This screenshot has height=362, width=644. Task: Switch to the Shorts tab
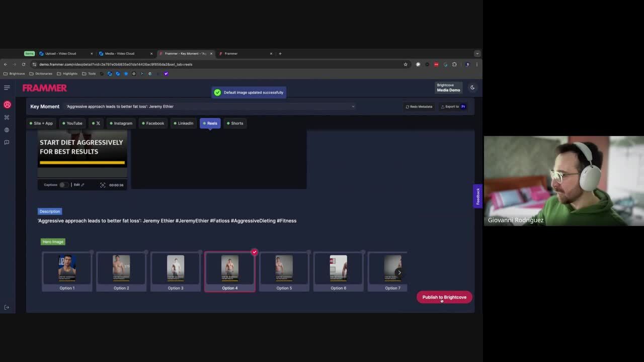(234, 123)
